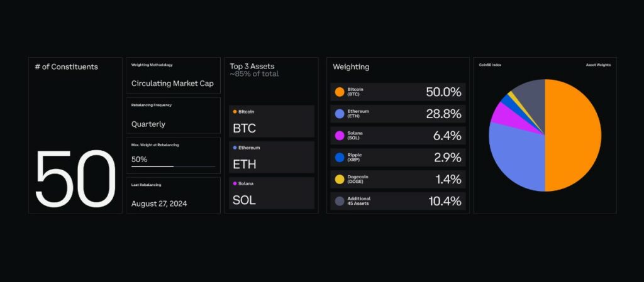Select the magenta Solana circle in Weighting list

pos(340,136)
